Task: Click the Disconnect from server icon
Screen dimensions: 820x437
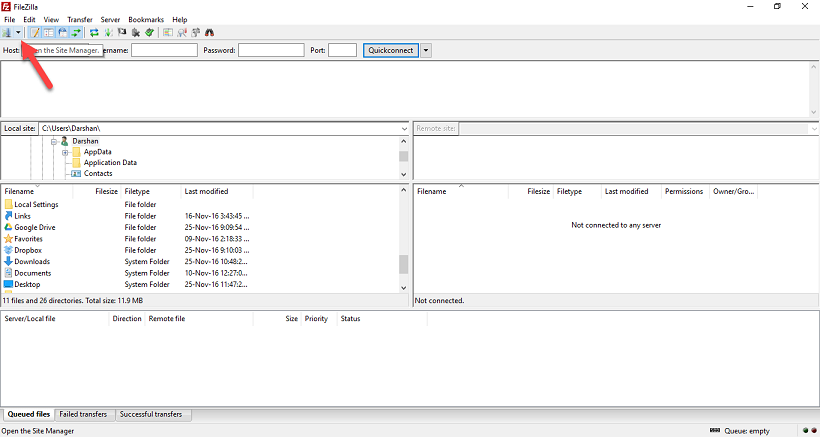Action: (135, 32)
